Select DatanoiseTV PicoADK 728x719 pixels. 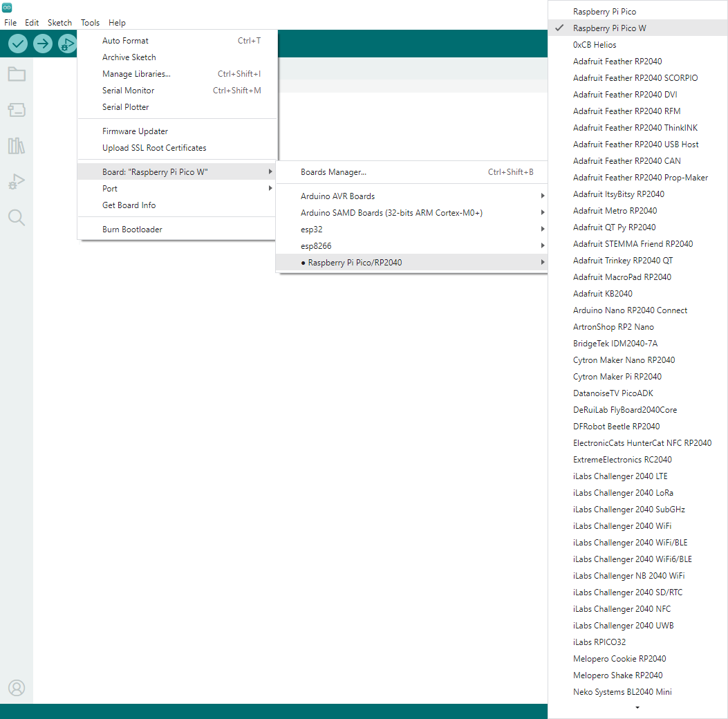(638, 393)
